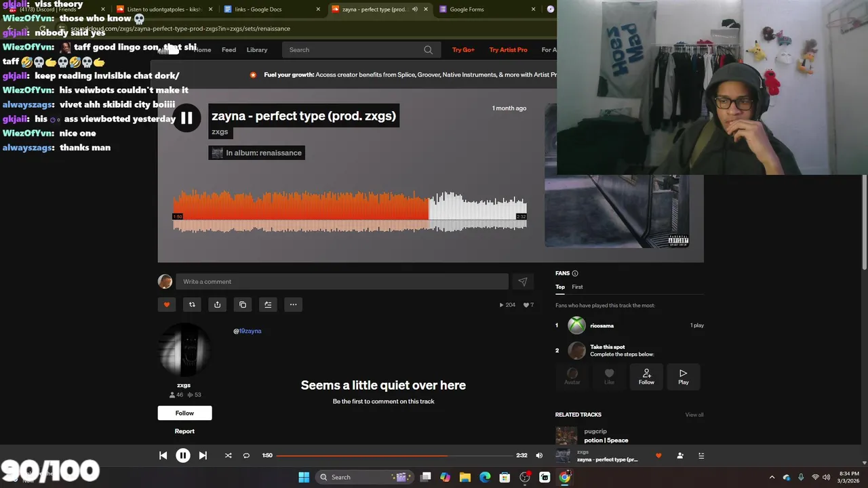Repost the track with the repost icon
This screenshot has width=868, height=488.
tap(192, 304)
